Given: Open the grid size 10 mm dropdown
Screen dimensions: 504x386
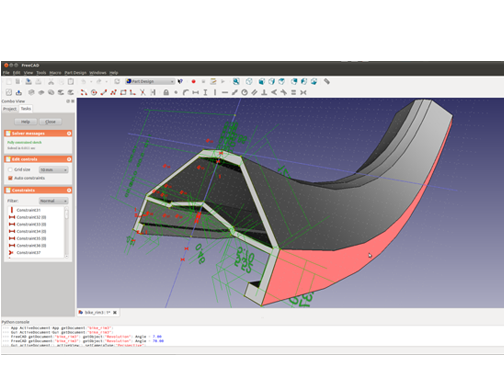Looking at the screenshot, I should (x=53, y=170).
